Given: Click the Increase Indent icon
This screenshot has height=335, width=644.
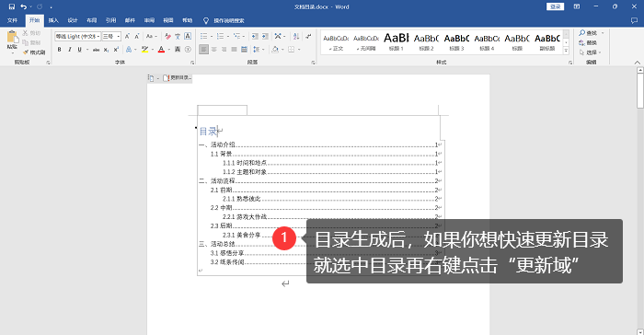Looking at the screenshot, I should point(265,36).
